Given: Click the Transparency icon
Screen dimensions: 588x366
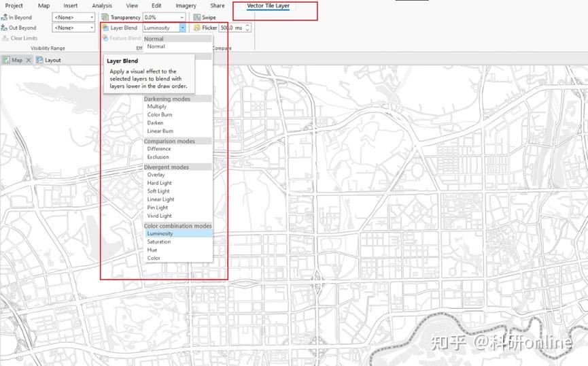Looking at the screenshot, I should (x=105, y=17).
